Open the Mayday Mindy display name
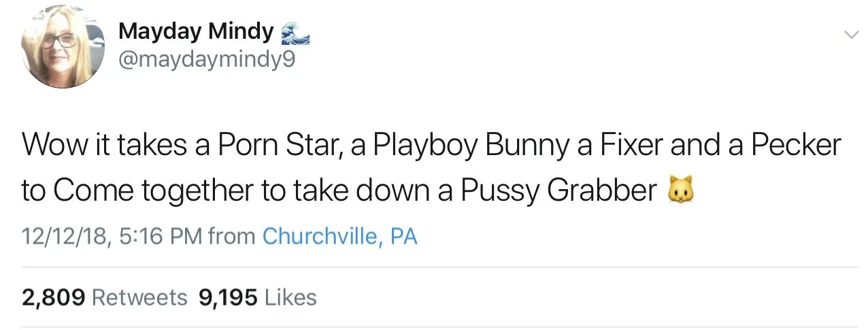 (196, 31)
